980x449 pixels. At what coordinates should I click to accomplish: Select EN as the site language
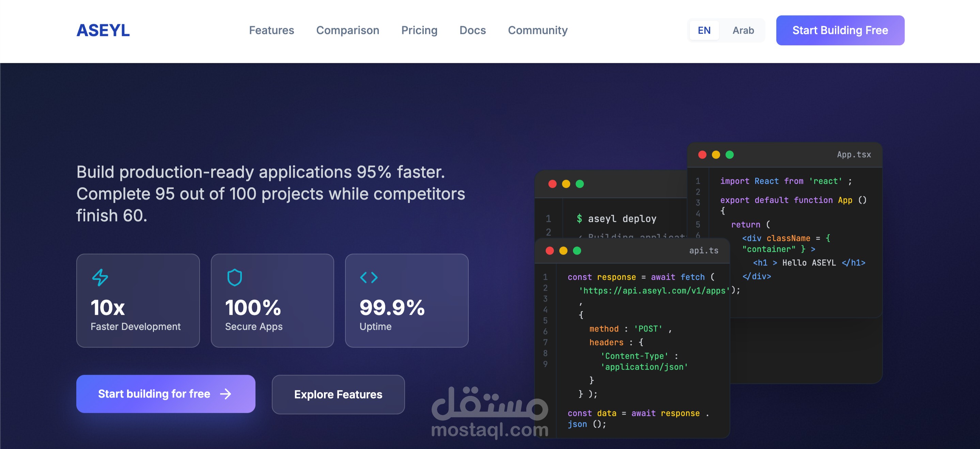point(704,30)
